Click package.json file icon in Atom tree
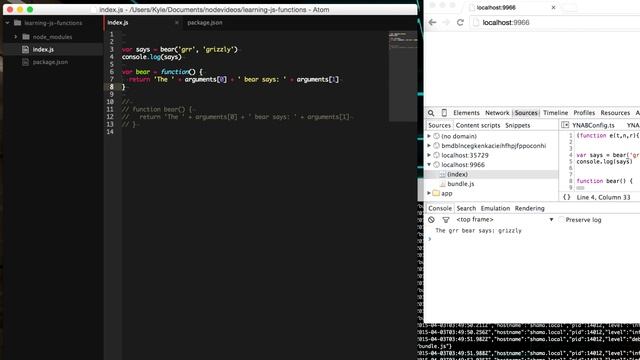The image size is (640, 360). (x=25, y=62)
